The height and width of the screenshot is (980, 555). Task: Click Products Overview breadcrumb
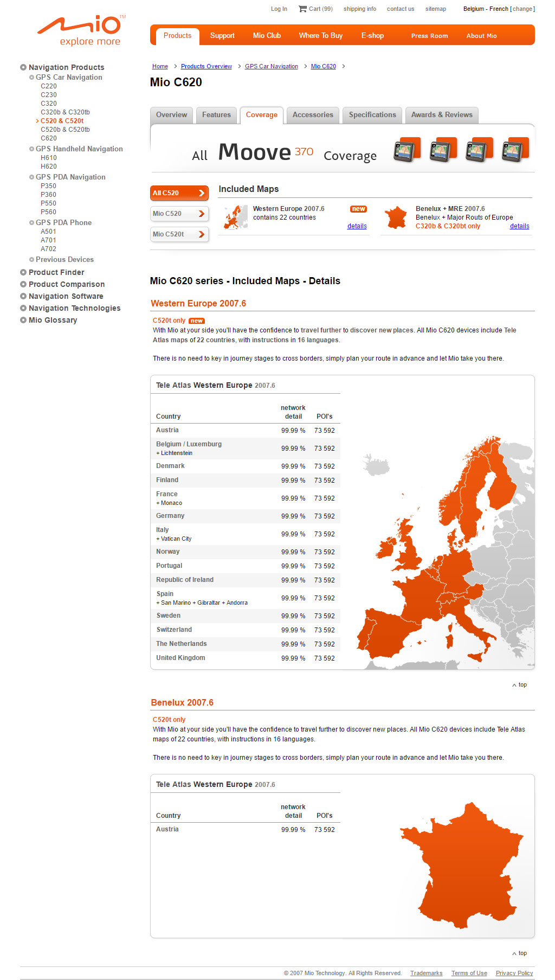[206, 66]
